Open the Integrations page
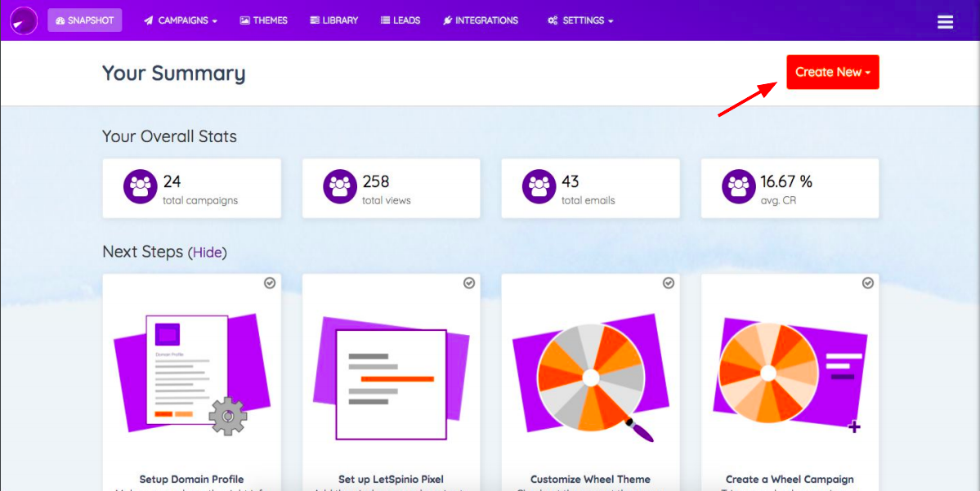This screenshot has height=491, width=980. 481,20
